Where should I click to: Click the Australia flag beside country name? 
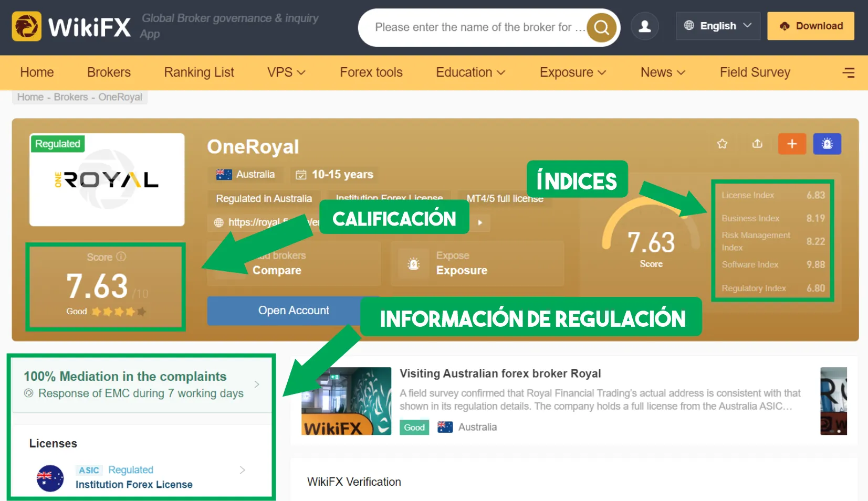point(224,174)
